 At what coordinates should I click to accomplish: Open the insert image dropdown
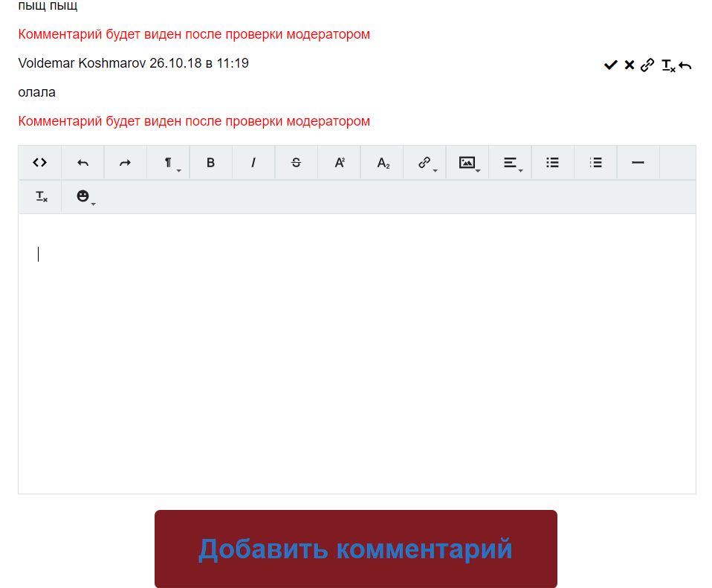pyautogui.click(x=467, y=163)
